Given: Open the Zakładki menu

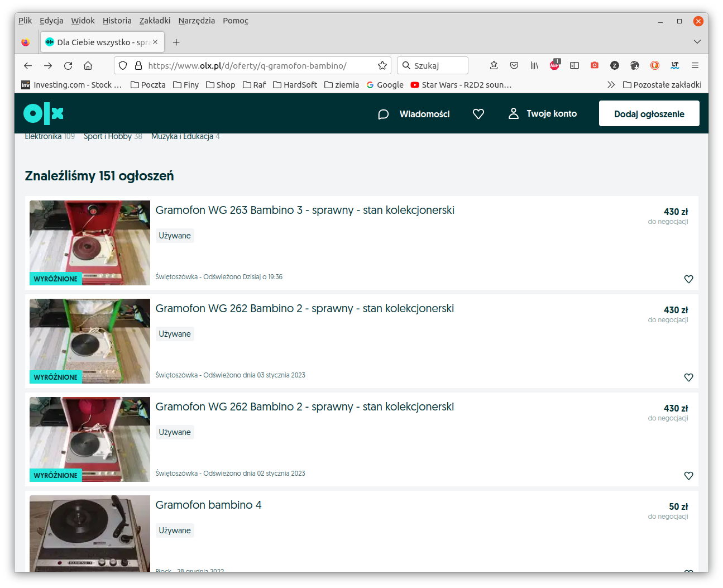Looking at the screenshot, I should (x=155, y=21).
